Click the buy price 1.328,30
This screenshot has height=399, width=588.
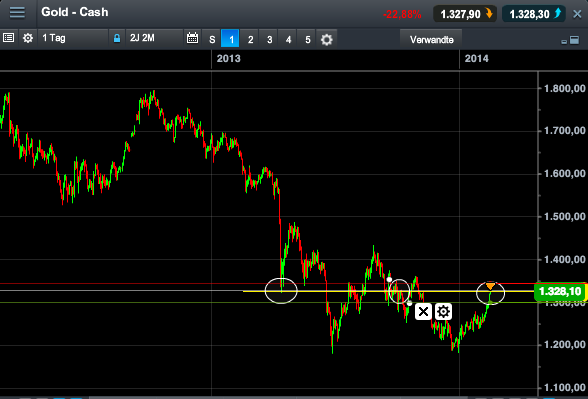click(x=534, y=14)
